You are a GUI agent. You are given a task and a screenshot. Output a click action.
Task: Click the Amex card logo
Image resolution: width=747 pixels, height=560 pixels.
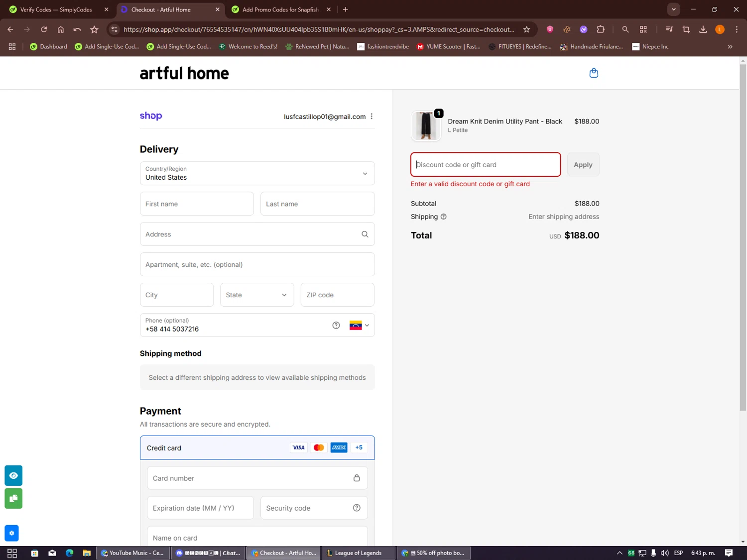coord(339,448)
